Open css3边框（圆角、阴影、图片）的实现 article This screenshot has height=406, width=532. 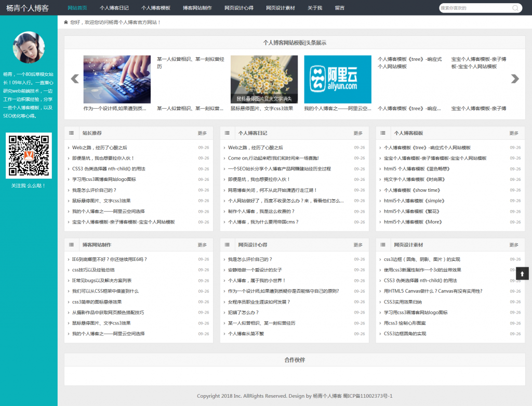click(422, 259)
